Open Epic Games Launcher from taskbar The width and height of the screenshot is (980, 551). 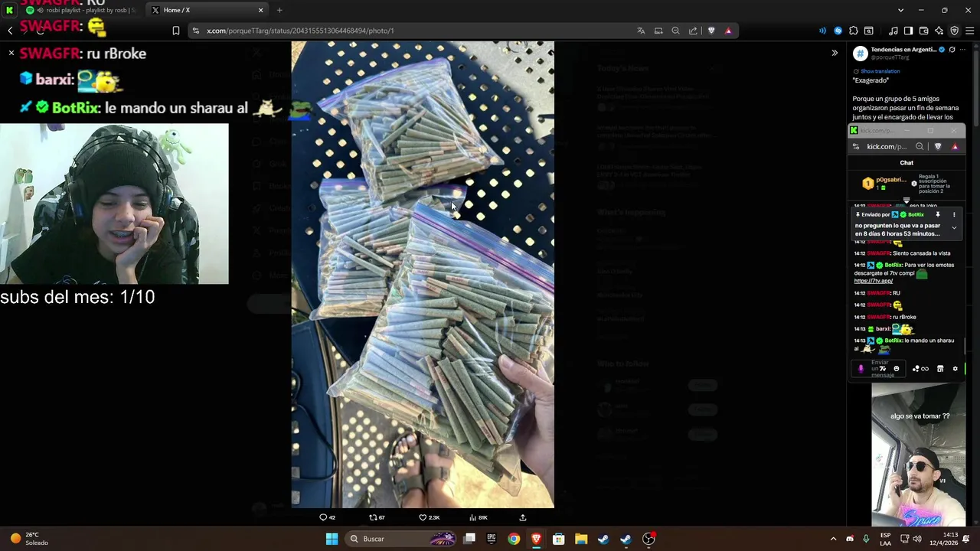tap(492, 539)
